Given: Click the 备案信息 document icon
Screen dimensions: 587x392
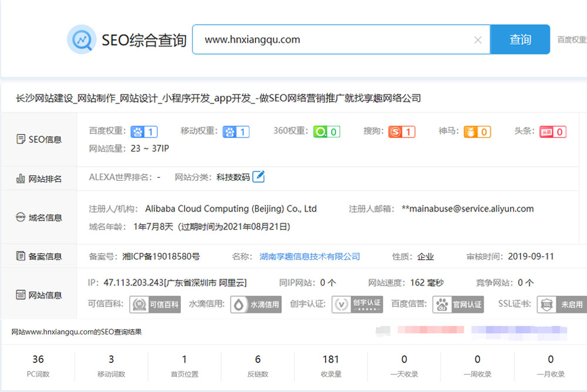Looking at the screenshot, I should point(21,256).
